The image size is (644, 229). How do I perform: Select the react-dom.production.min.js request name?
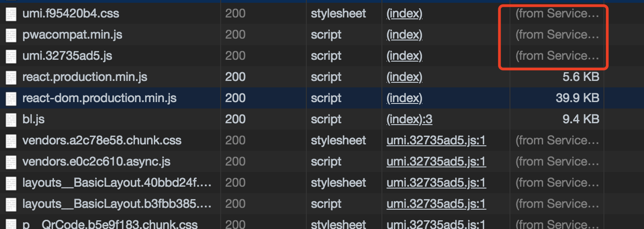100,98
